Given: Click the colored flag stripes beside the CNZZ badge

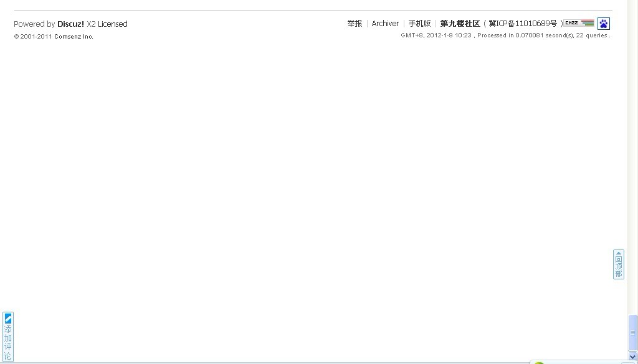Looking at the screenshot, I should pyautogui.click(x=588, y=23).
